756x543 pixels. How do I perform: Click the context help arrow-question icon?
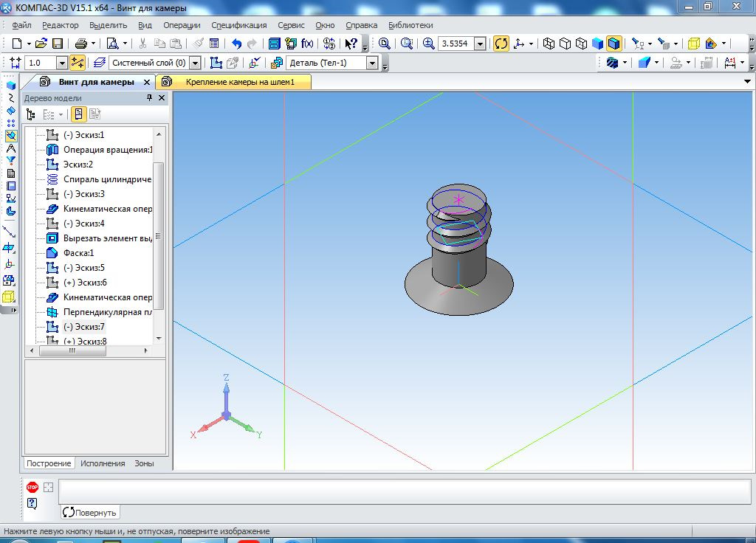point(351,44)
